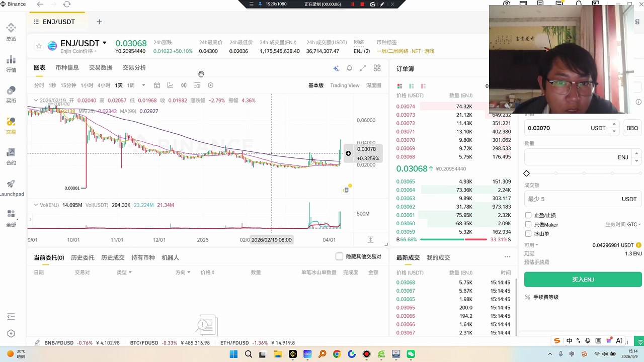Switch to the 币种信息 tab
Screen dimensions: 644x362
(x=67, y=67)
